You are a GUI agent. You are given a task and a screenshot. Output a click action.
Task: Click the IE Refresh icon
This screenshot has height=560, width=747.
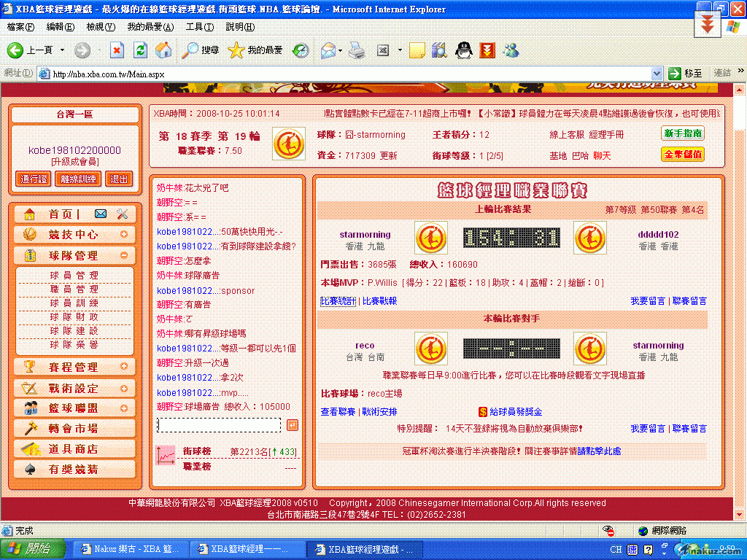[x=140, y=50]
